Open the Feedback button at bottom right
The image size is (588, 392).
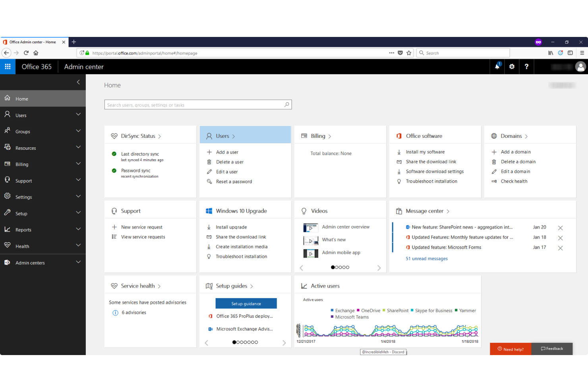[x=552, y=348]
